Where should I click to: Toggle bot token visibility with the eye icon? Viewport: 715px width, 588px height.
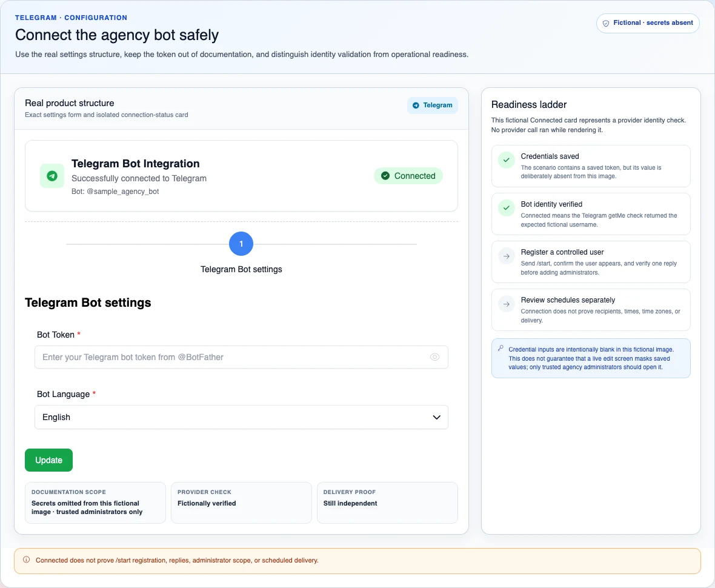[x=434, y=357]
